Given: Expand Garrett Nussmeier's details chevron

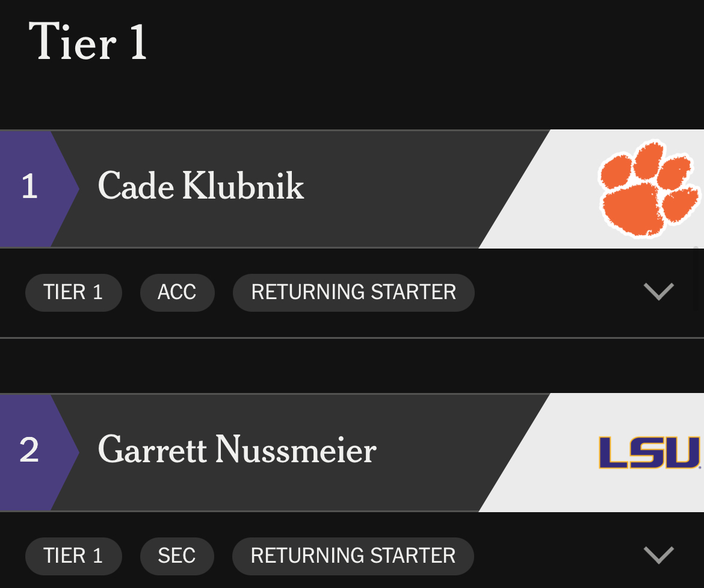Looking at the screenshot, I should 658,555.
